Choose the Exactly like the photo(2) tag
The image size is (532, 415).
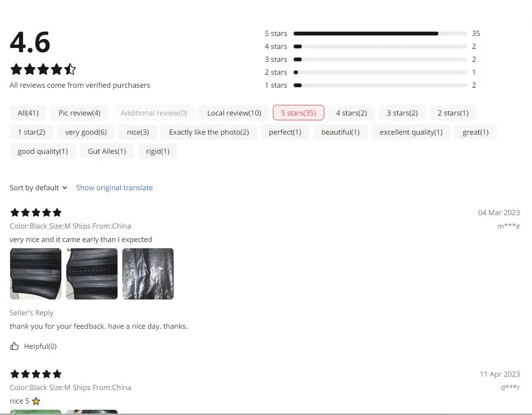click(209, 132)
